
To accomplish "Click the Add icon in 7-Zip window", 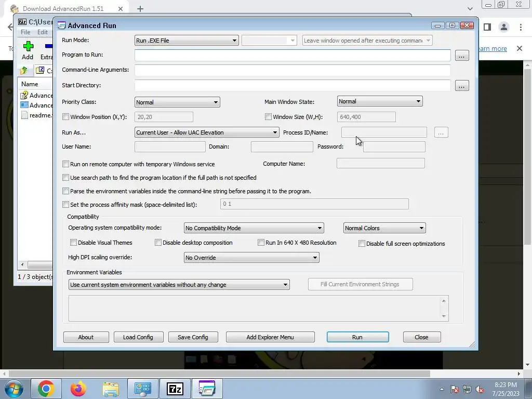I will click(x=28, y=46).
